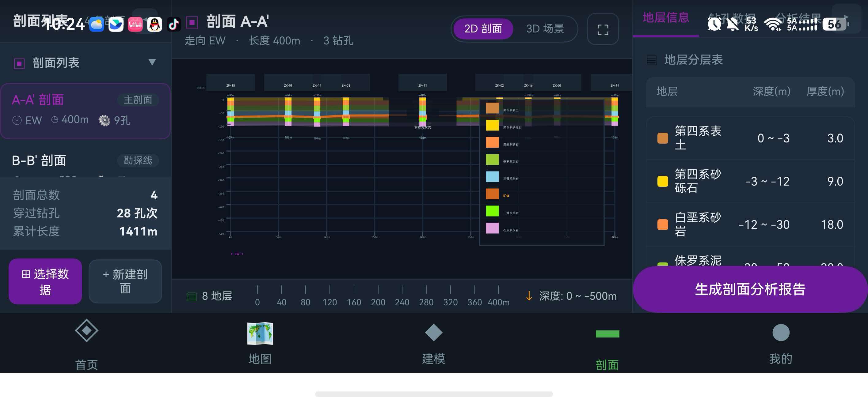868x403 pixels.
Task: Switch view to 2D 剖面
Action: pos(483,29)
